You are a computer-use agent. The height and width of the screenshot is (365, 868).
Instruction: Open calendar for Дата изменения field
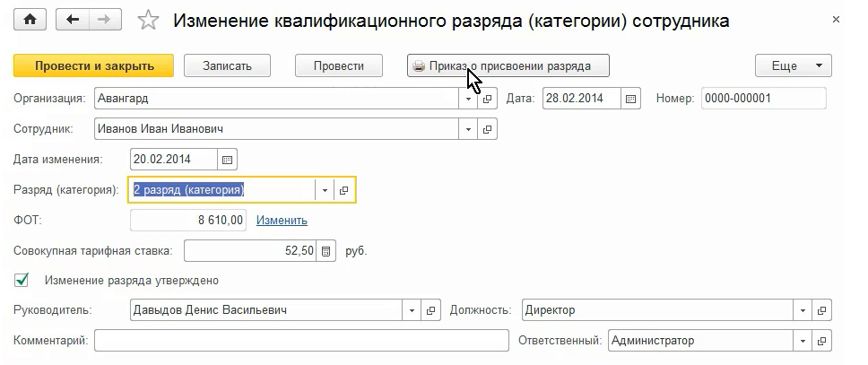(228, 160)
